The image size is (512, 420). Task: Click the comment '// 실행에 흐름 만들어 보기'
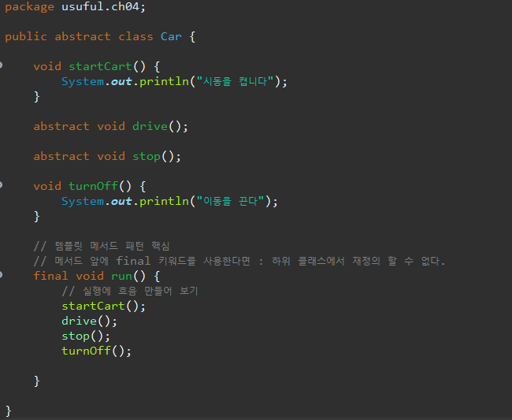130,291
